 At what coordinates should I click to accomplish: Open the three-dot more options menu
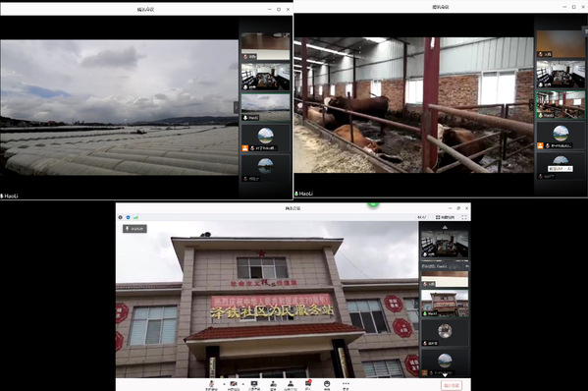point(346,385)
